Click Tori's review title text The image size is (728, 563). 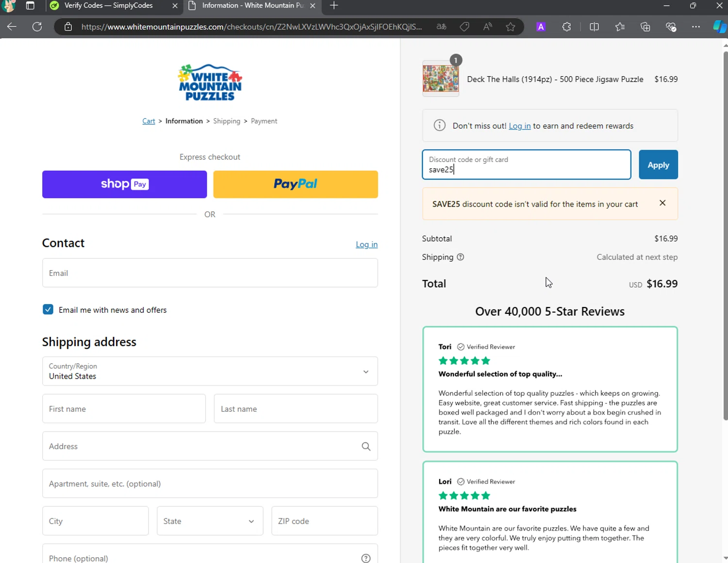coord(500,374)
